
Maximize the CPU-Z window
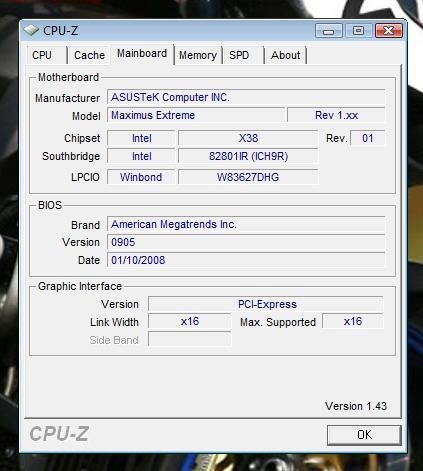(358, 31)
